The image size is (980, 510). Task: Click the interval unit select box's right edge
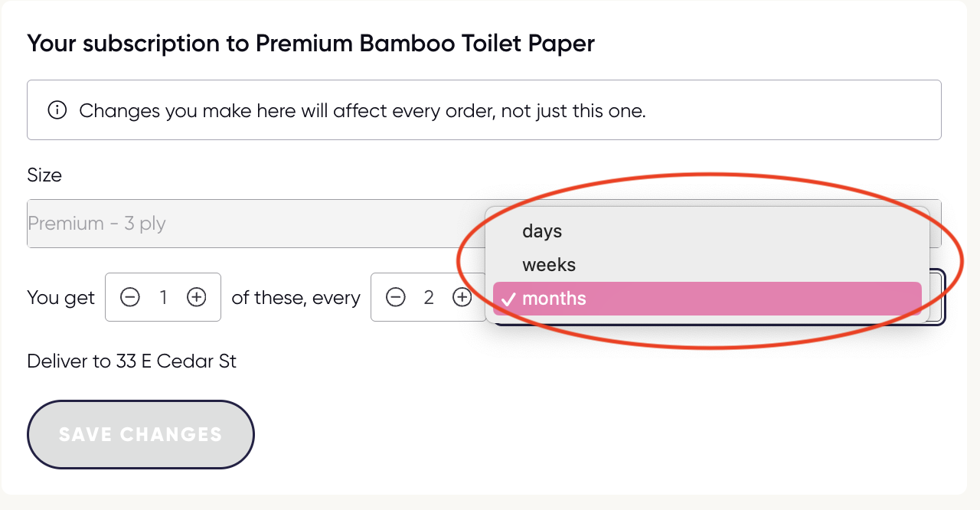(x=938, y=297)
